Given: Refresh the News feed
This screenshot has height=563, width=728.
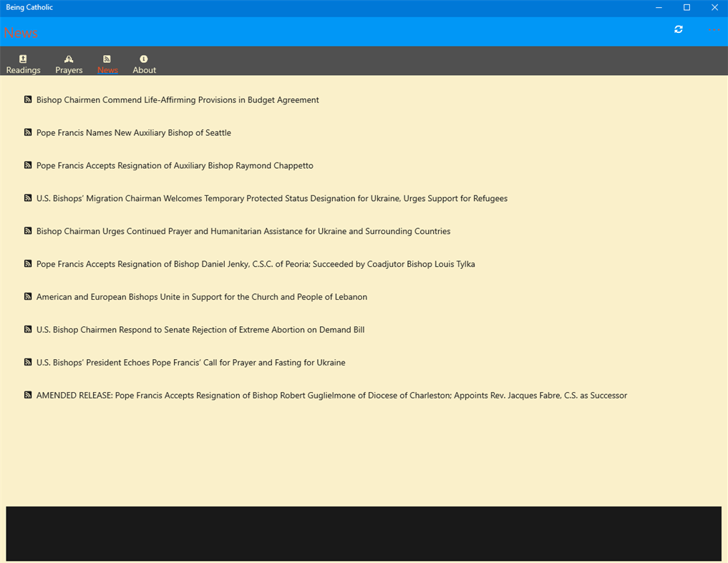Looking at the screenshot, I should click(x=678, y=29).
